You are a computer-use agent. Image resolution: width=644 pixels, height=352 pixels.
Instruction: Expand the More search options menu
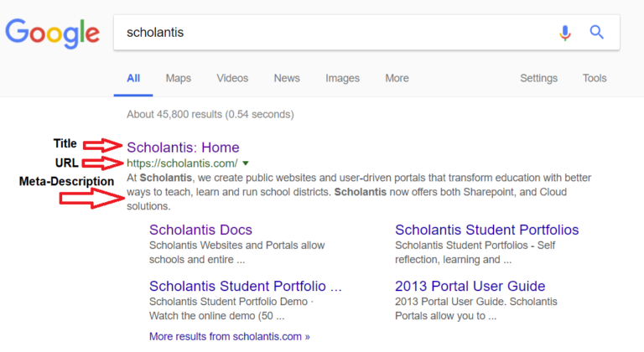pos(397,78)
